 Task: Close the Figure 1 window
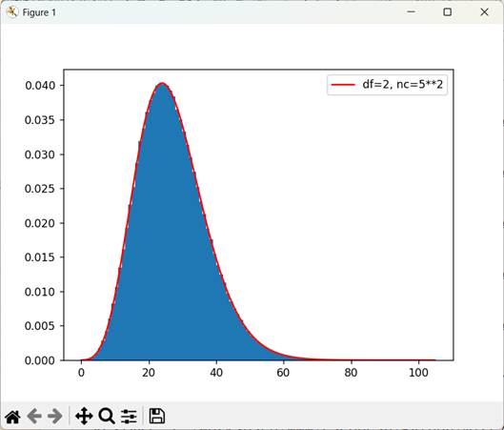coord(484,11)
